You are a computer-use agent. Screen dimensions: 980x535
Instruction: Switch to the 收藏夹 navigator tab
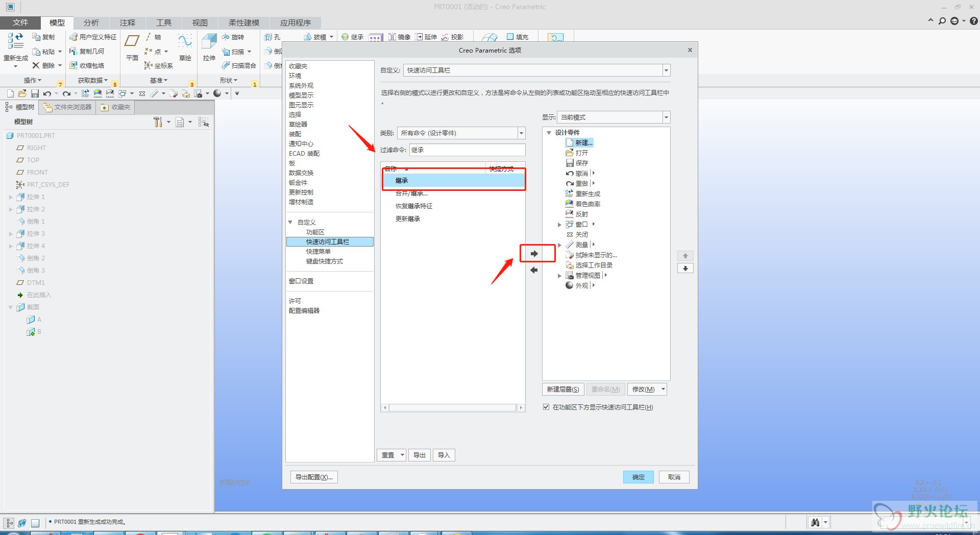pos(116,107)
